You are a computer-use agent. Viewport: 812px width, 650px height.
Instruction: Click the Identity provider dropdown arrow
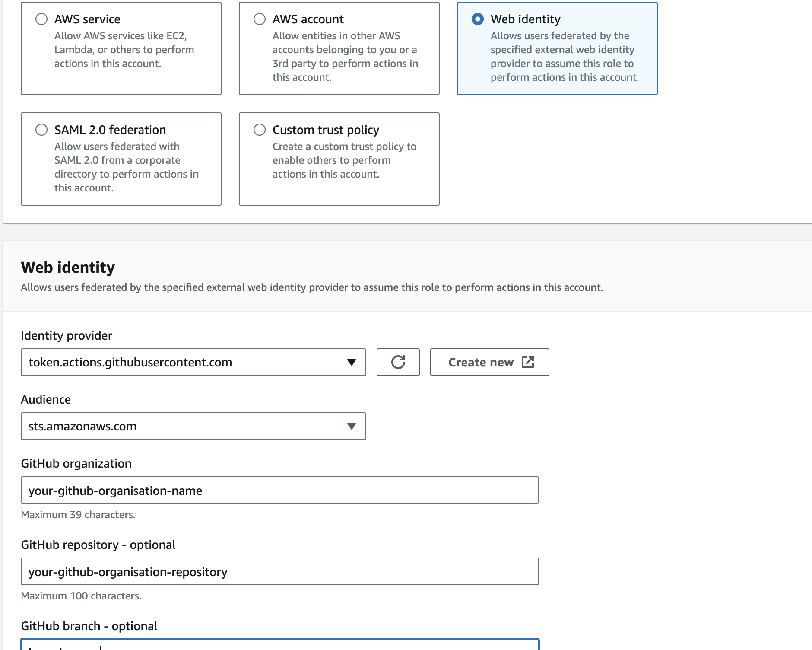(352, 362)
